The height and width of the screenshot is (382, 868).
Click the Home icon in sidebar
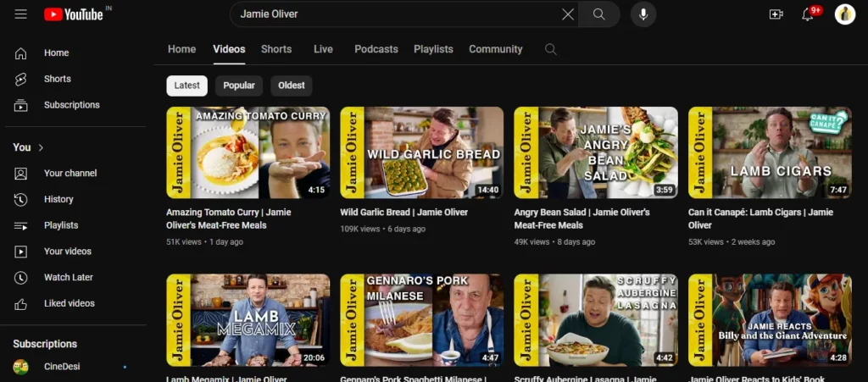pyautogui.click(x=20, y=53)
